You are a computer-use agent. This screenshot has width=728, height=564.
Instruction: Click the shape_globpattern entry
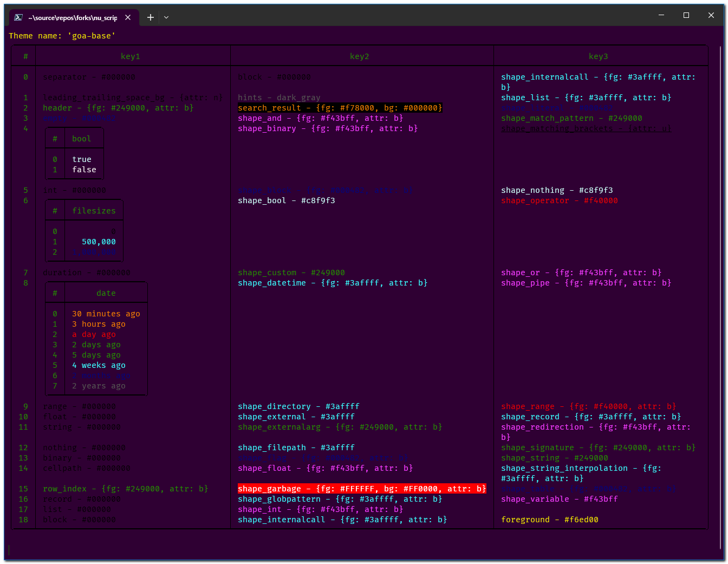point(340,499)
